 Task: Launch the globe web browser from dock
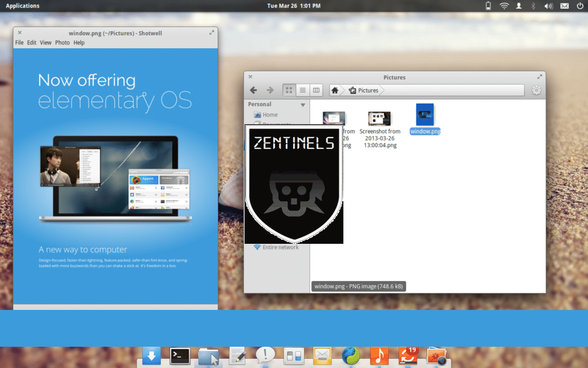(x=351, y=356)
